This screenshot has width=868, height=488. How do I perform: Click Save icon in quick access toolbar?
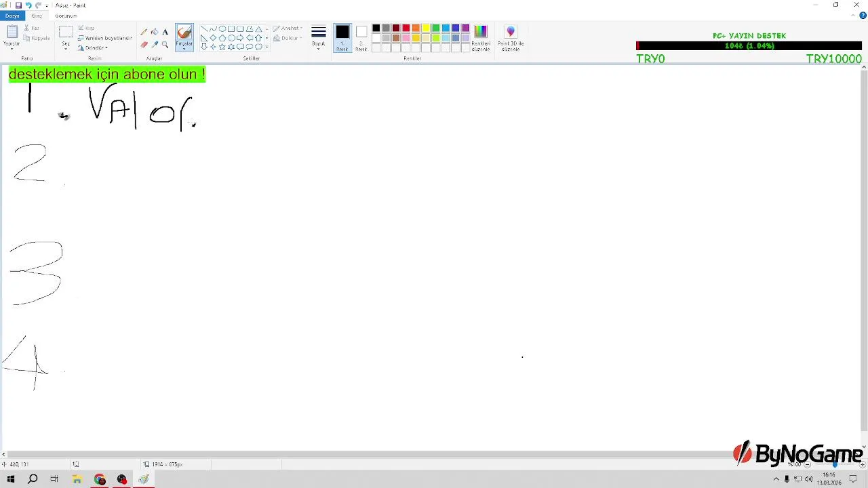pyautogui.click(x=18, y=5)
